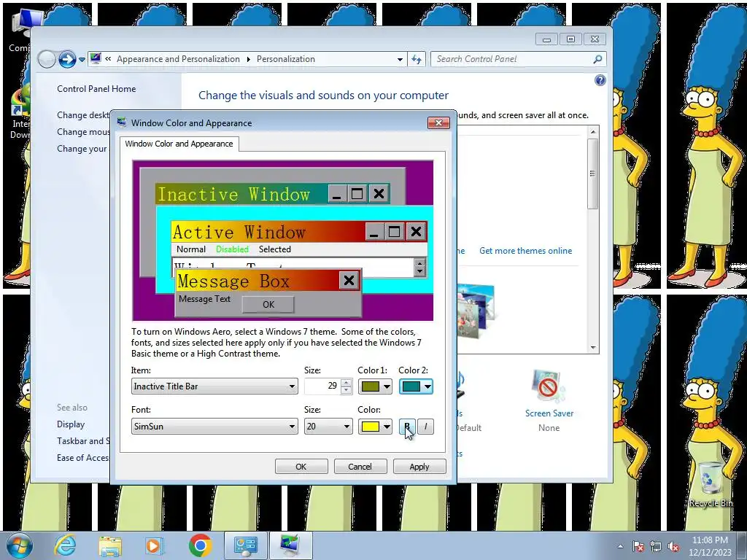The image size is (747, 560).
Task: Click the Personalization taskbar button
Action: click(x=290, y=545)
